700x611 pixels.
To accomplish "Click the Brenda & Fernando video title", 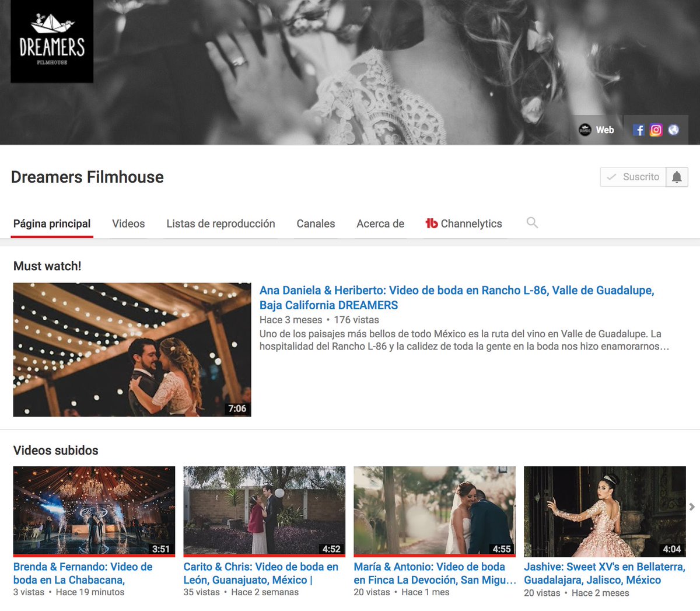I will click(x=83, y=573).
